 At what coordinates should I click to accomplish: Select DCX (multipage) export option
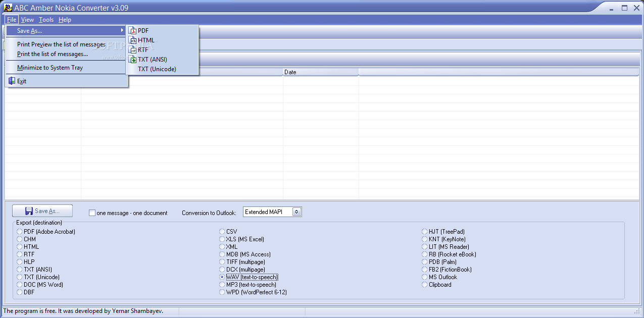[x=242, y=270]
